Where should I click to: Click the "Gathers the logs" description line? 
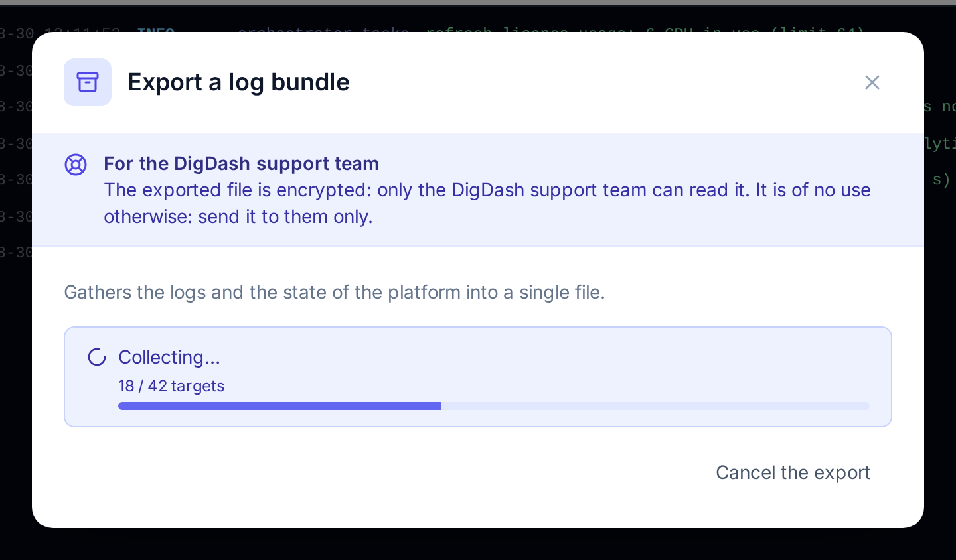tap(335, 292)
